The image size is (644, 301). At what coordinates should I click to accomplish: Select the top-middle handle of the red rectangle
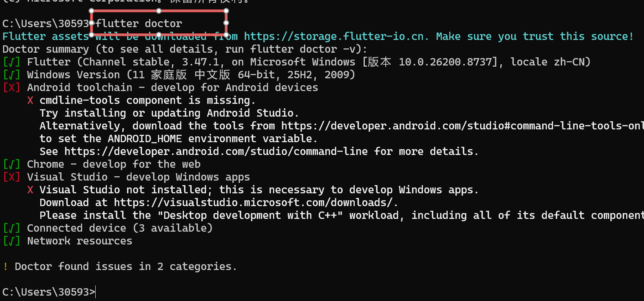(x=159, y=11)
